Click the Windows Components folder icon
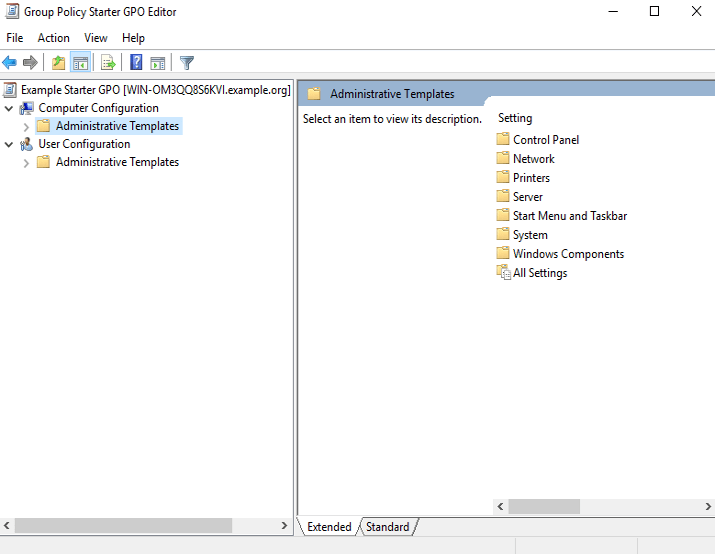The height and width of the screenshot is (554, 715). point(503,253)
